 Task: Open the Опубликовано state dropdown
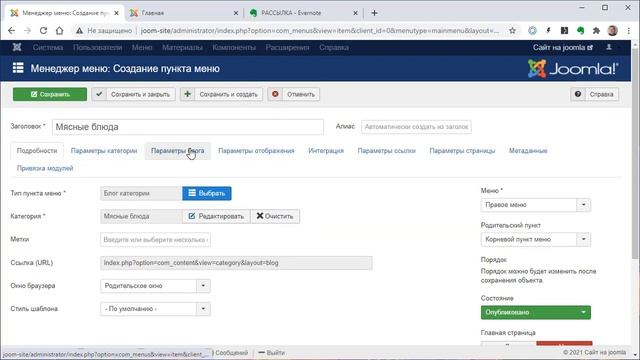[x=536, y=313]
